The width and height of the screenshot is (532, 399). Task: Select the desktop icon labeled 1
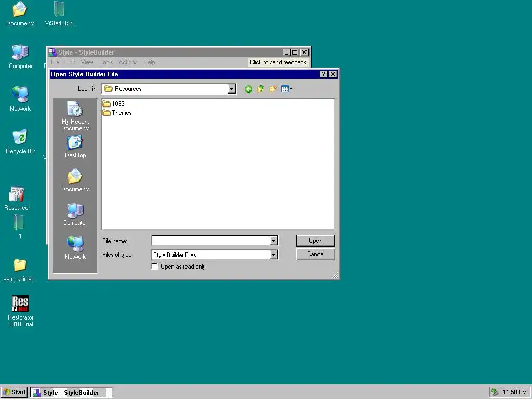pyautogui.click(x=19, y=227)
